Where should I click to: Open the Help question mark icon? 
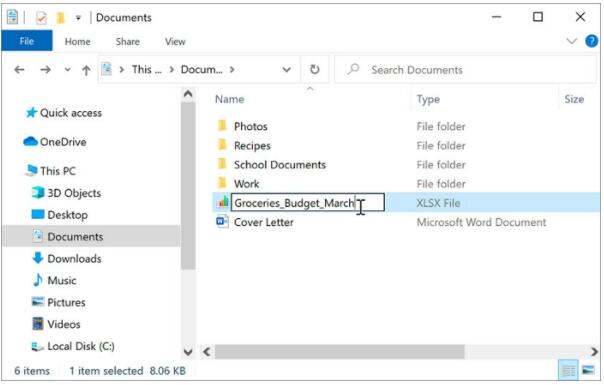pos(592,41)
